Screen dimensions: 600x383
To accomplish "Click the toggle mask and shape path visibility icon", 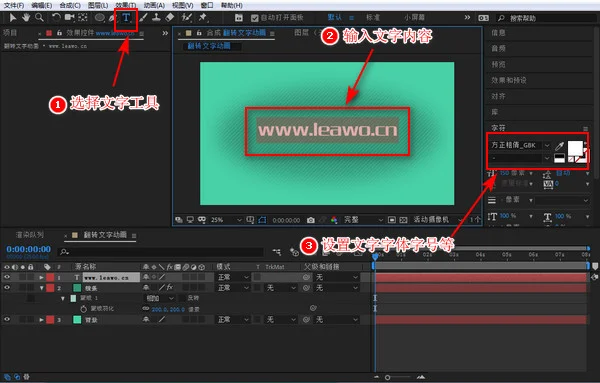I will [262, 220].
